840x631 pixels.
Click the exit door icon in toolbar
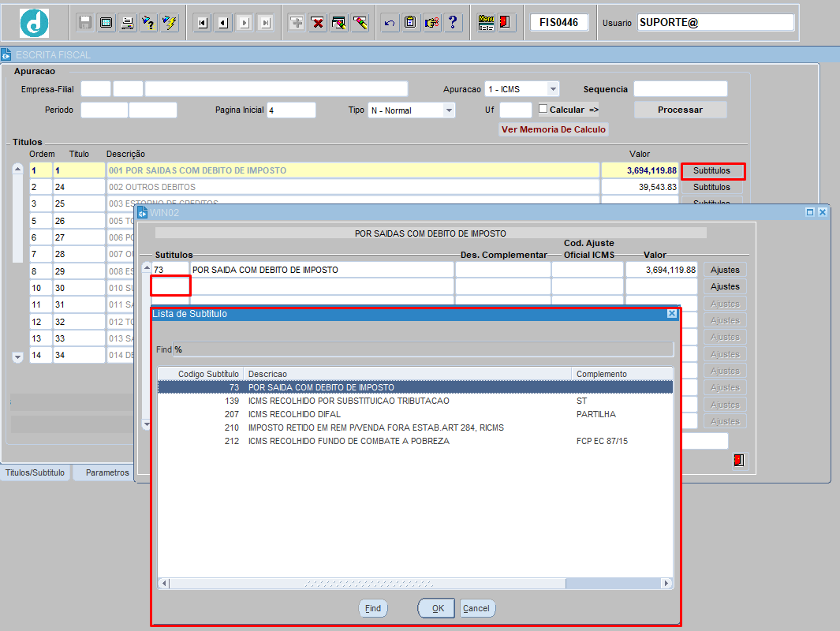click(506, 23)
